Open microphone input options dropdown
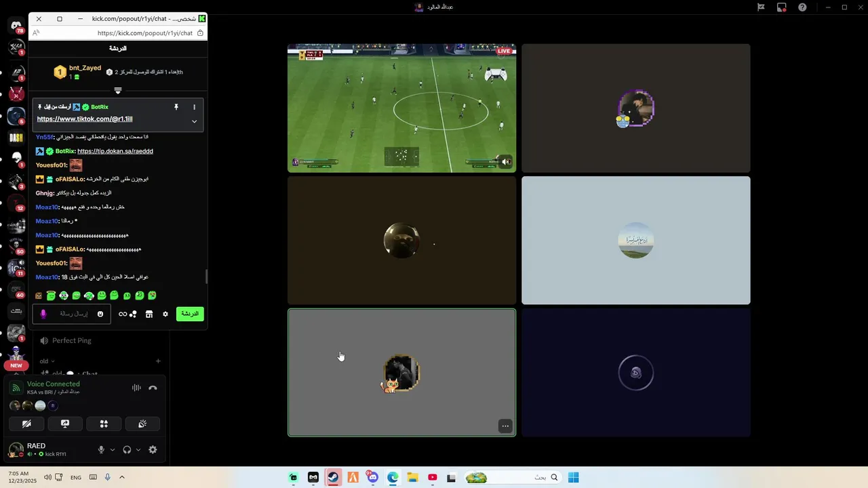The width and height of the screenshot is (868, 488). (113, 449)
